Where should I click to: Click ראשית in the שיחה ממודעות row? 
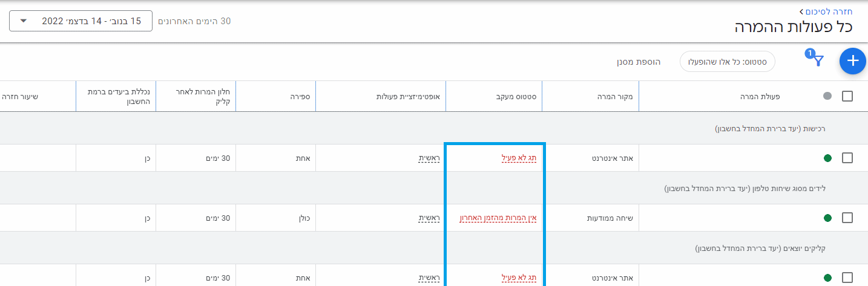pos(430,218)
